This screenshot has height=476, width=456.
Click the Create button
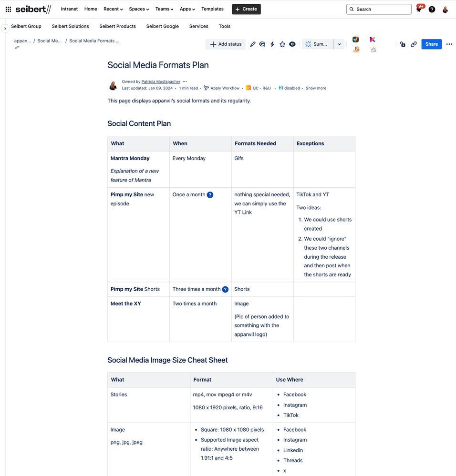247,9
